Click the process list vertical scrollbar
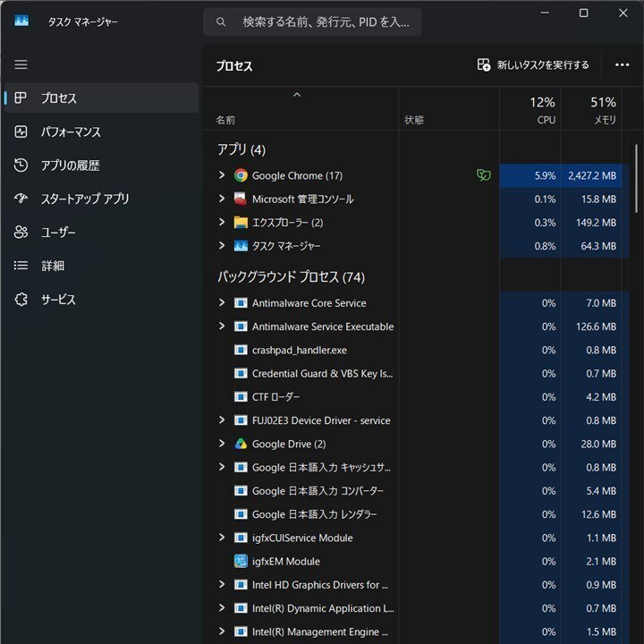This screenshot has width=644, height=644. 636,177
